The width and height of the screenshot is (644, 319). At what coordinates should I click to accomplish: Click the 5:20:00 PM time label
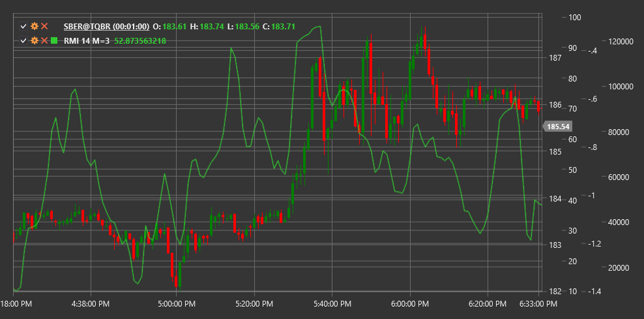pos(254,305)
